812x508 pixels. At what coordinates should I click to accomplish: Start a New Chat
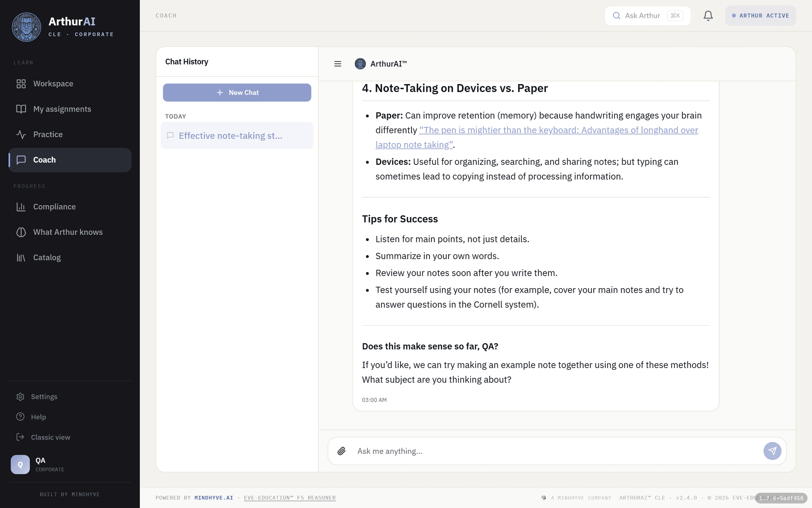pyautogui.click(x=237, y=92)
